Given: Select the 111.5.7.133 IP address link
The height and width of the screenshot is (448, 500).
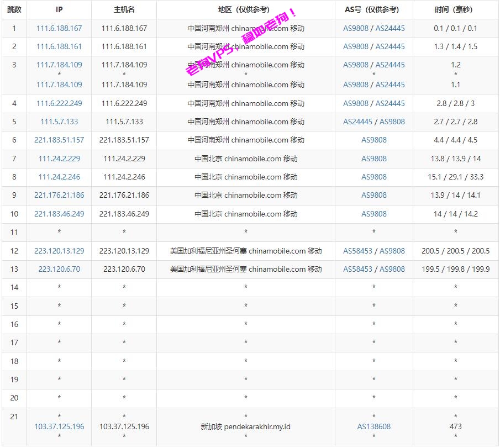Looking at the screenshot, I should pyautogui.click(x=59, y=122).
